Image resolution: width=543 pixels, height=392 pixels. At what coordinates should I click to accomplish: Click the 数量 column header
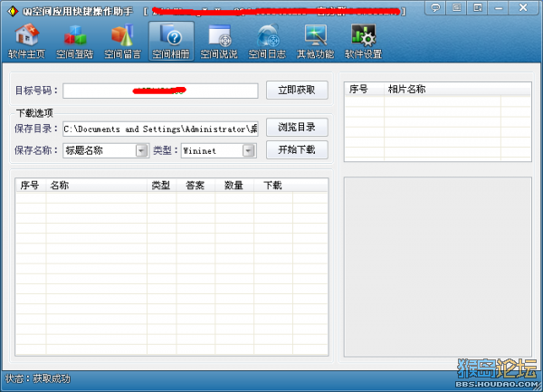[x=234, y=186]
